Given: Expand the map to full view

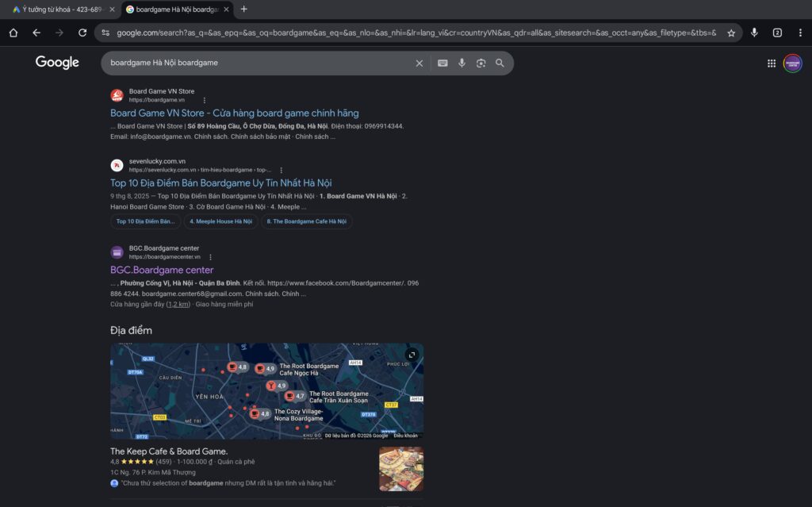Looking at the screenshot, I should 412,355.
